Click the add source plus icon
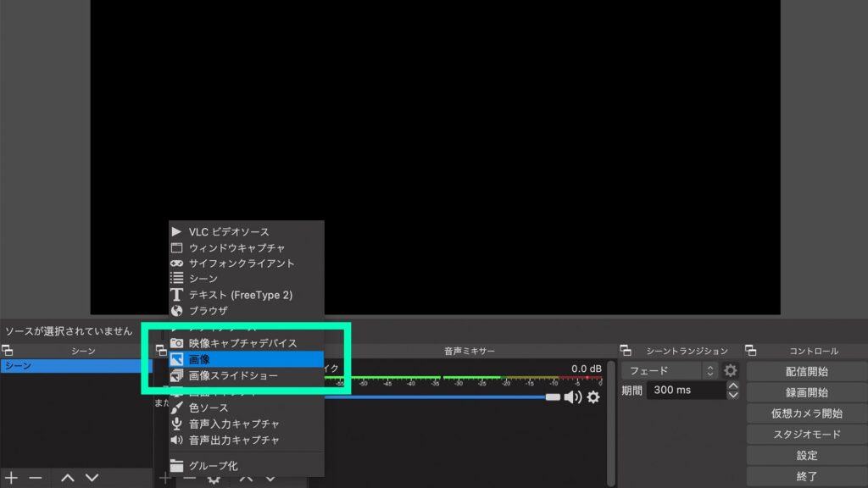The image size is (868, 488). (165, 477)
